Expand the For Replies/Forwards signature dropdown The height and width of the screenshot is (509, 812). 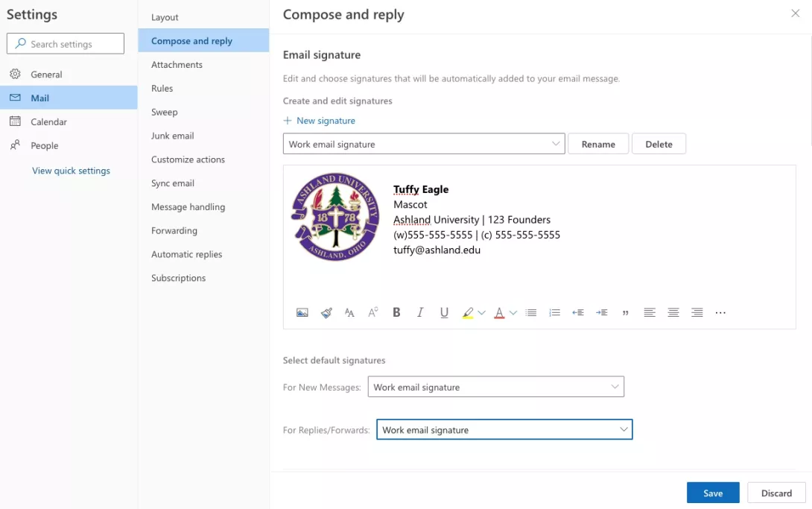(x=504, y=429)
